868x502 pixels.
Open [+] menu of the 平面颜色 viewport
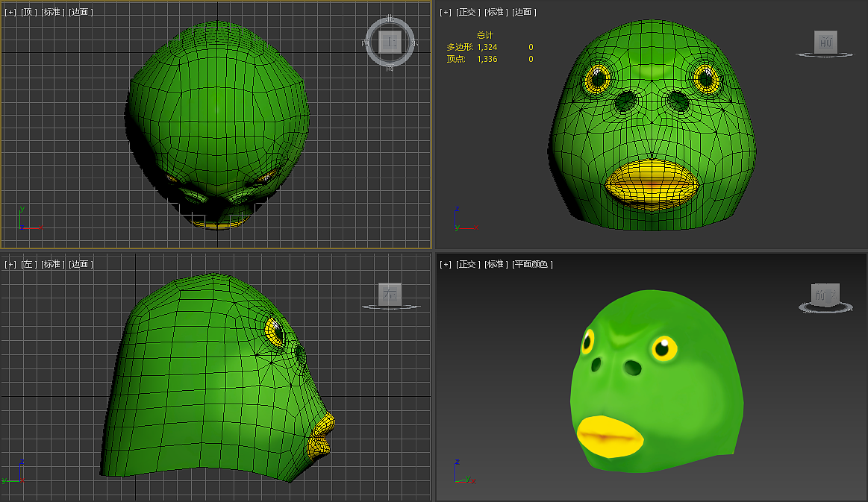(x=446, y=264)
